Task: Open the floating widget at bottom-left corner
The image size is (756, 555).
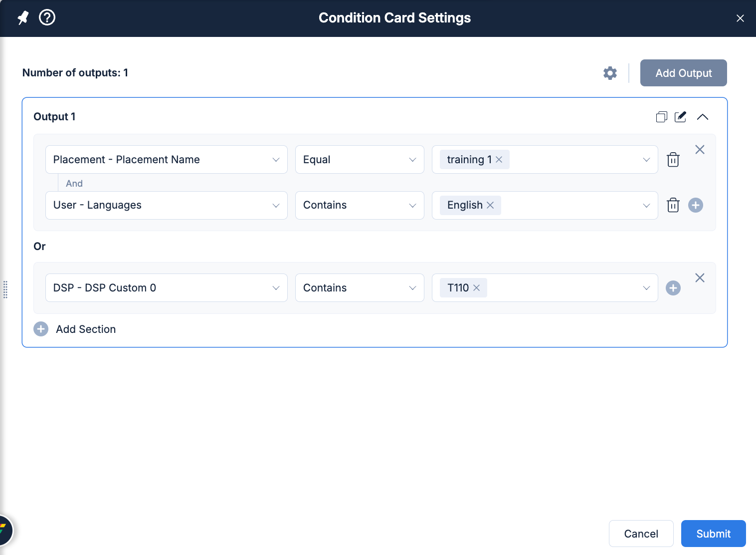Action: (x=5, y=530)
